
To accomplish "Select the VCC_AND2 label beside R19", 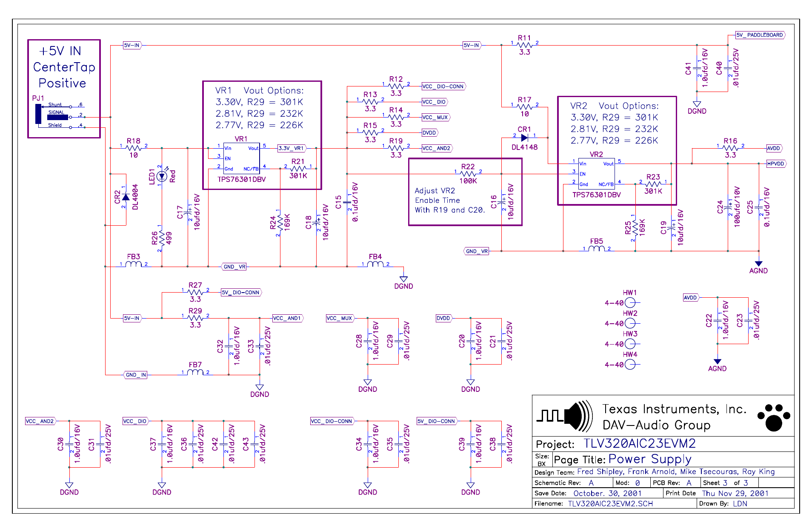I will [x=437, y=148].
